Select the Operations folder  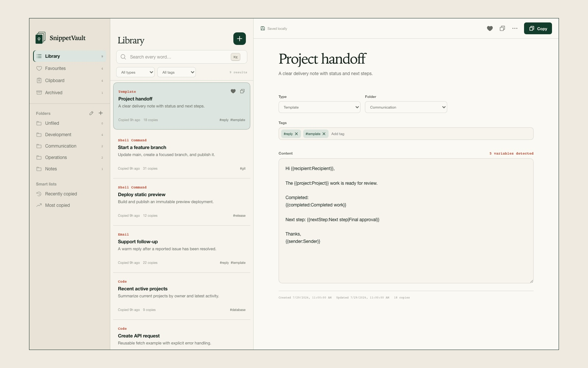pyautogui.click(x=70, y=158)
